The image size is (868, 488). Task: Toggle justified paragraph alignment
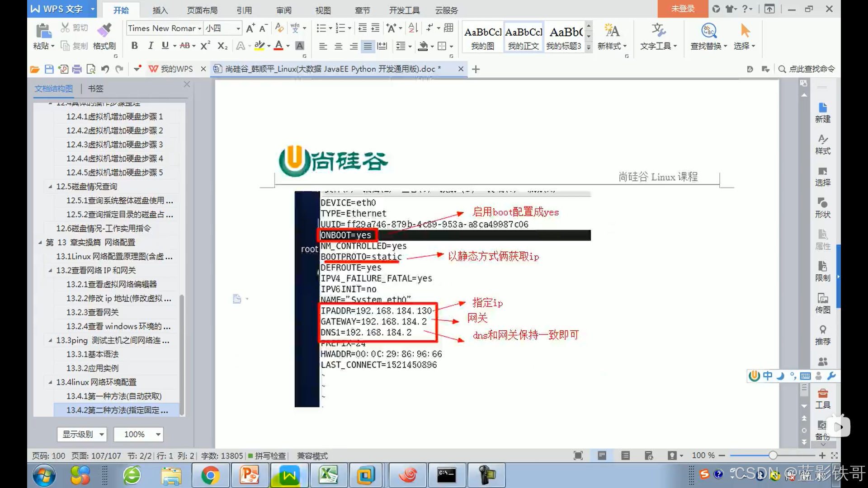coord(368,46)
